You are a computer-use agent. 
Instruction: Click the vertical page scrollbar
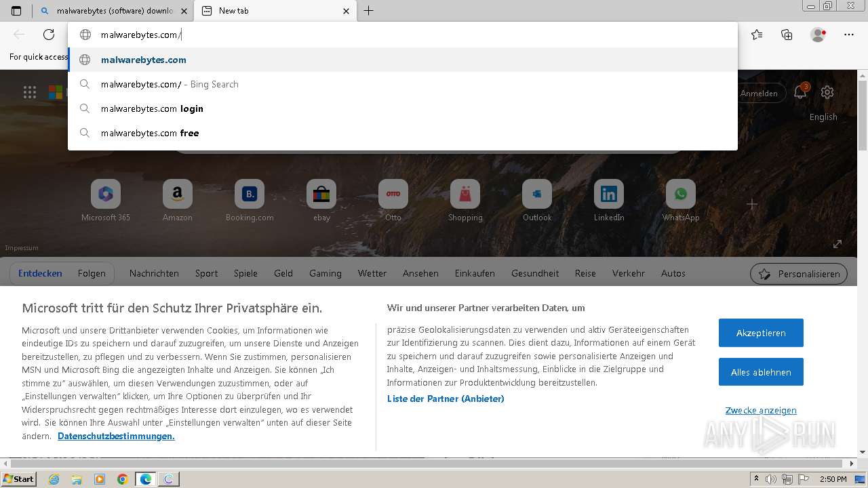coord(863,114)
